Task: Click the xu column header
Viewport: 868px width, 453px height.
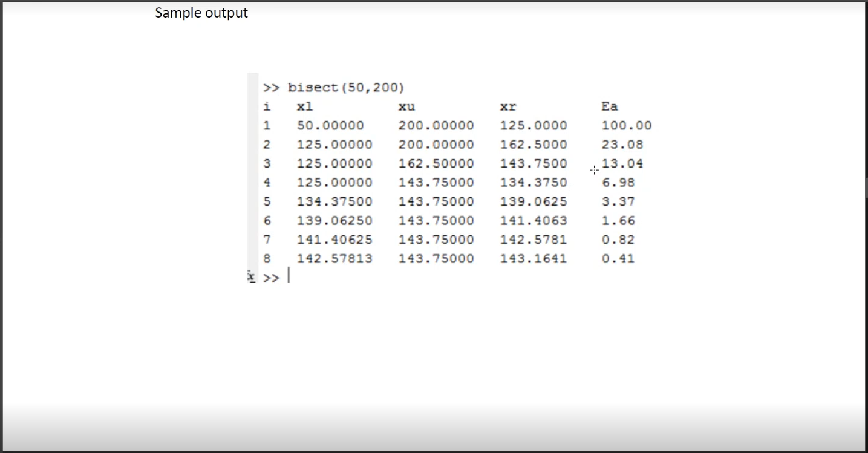Action: (405, 106)
